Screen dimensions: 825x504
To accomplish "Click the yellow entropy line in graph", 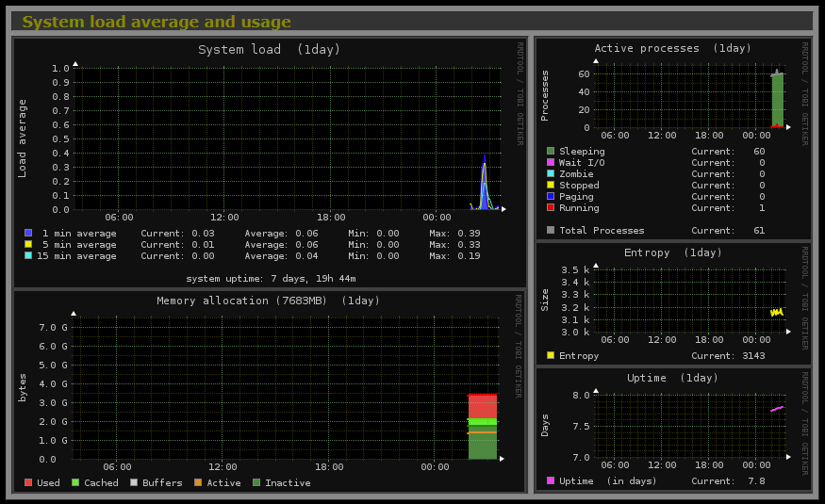I will [x=777, y=312].
